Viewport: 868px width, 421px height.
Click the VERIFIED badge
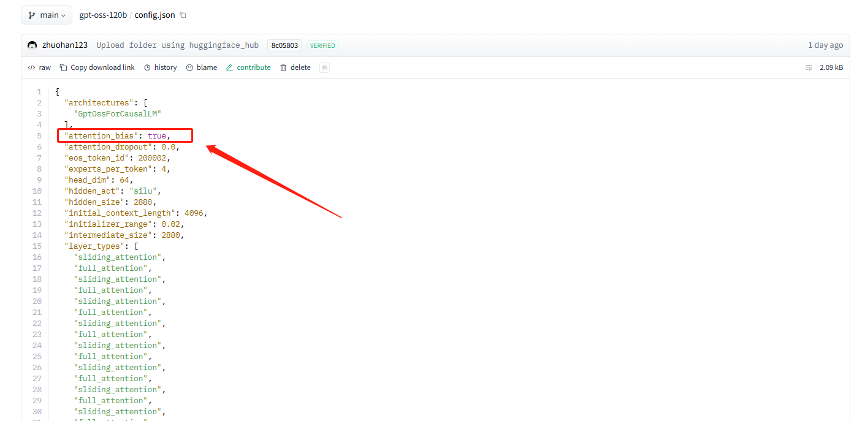322,45
